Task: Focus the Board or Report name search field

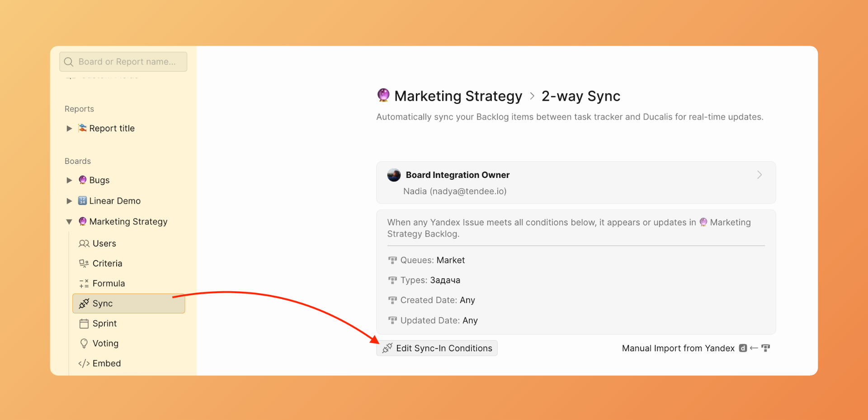Action: tap(127, 62)
